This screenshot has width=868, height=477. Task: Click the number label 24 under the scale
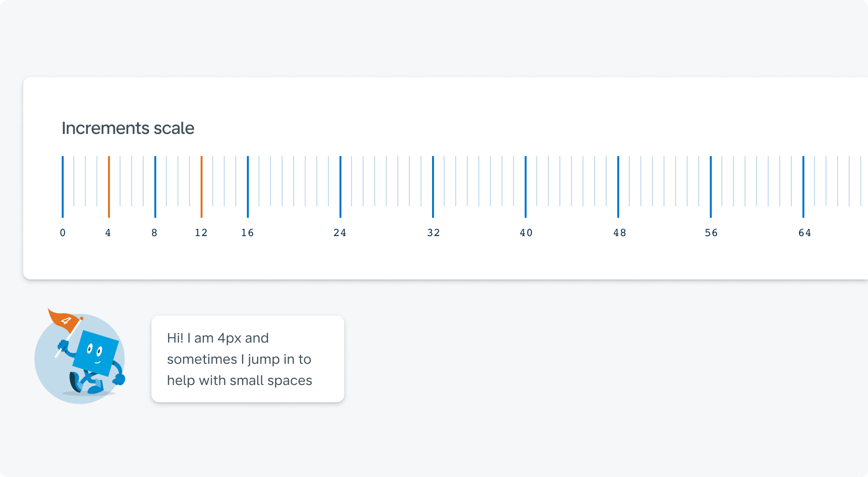pos(340,233)
